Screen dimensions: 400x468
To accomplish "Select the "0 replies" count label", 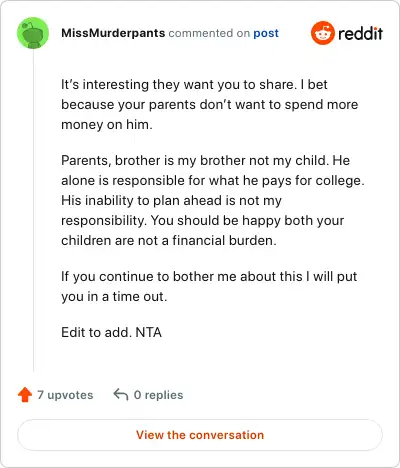I will point(158,395).
